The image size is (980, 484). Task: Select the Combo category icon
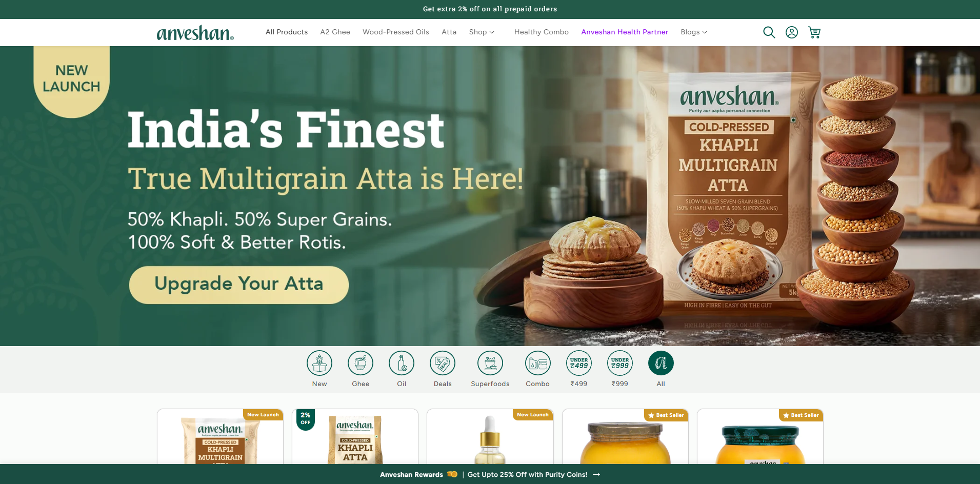(x=537, y=364)
